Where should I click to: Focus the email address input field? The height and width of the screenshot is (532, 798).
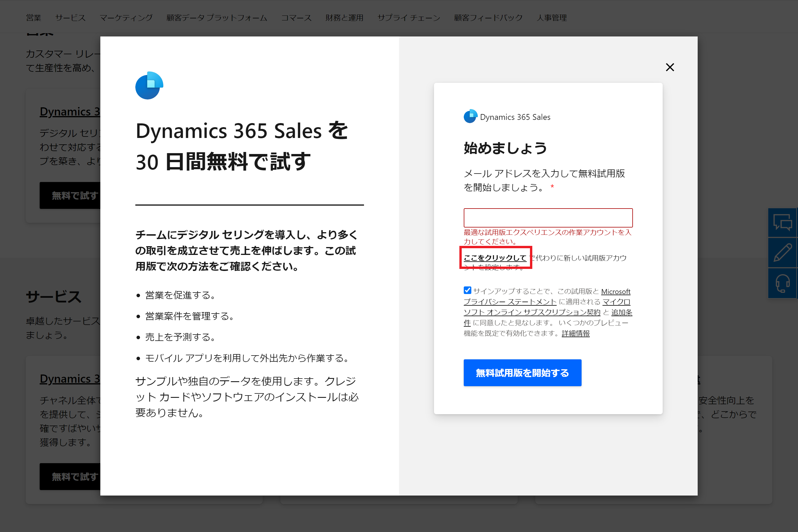548,218
